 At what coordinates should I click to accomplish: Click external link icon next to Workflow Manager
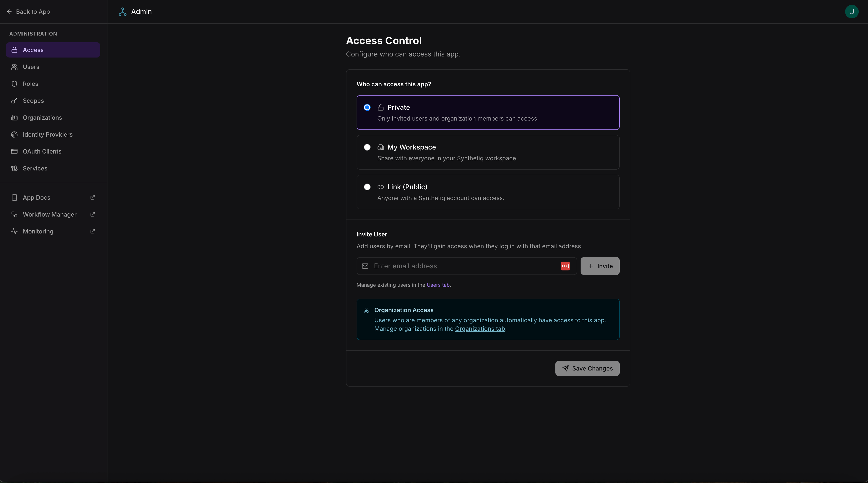(93, 214)
